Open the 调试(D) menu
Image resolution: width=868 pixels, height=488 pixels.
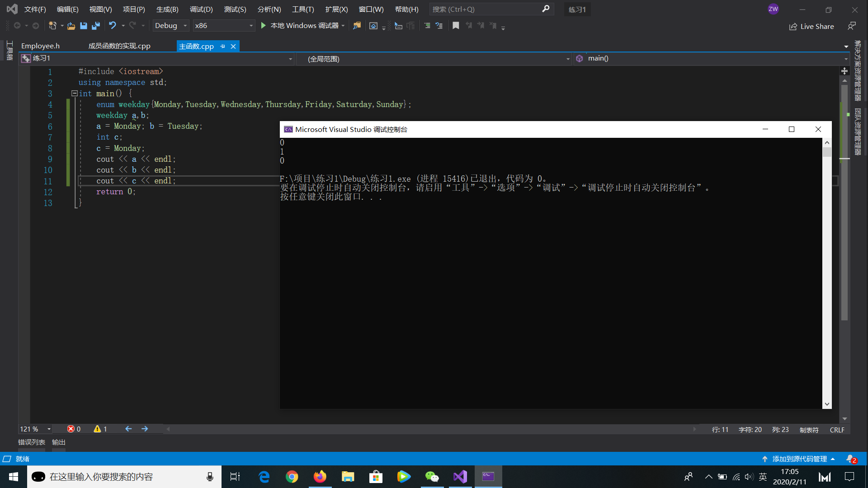coord(201,9)
